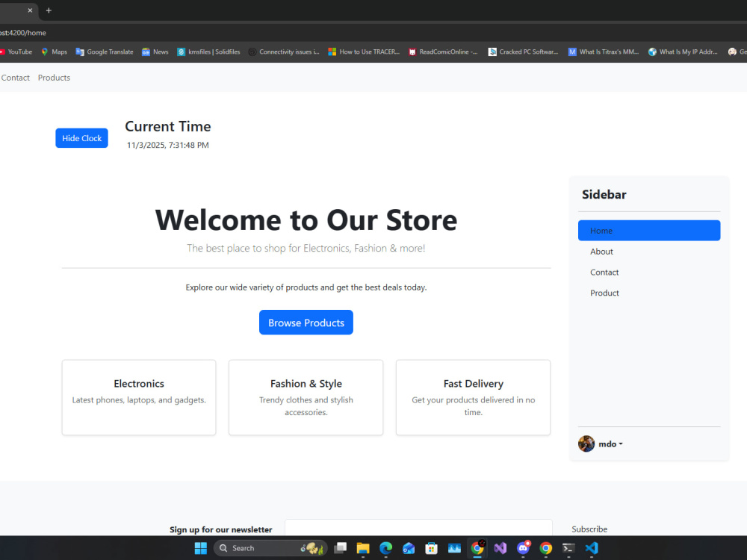Viewport: 747px width, 560px height.
Task: Open the Google Translate bookmark
Action: click(x=105, y=52)
